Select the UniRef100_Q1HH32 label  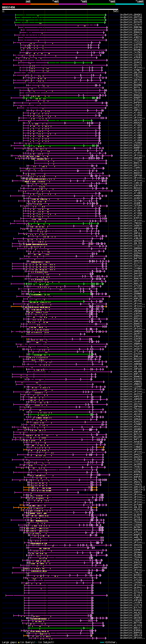click(131, 63)
